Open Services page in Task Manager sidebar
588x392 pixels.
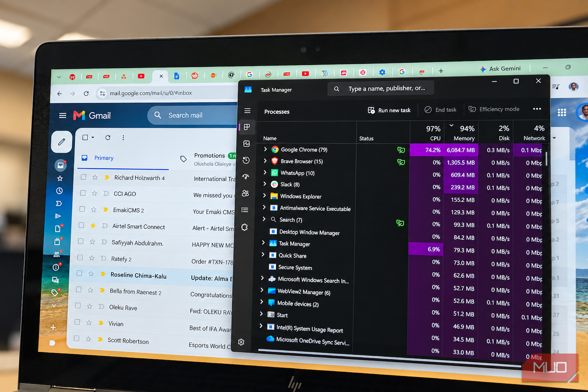point(244,227)
